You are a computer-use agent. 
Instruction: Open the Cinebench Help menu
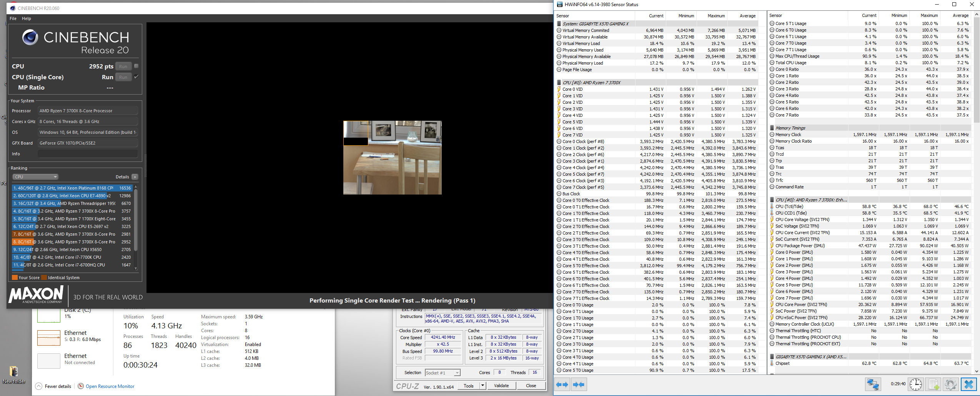[27, 18]
